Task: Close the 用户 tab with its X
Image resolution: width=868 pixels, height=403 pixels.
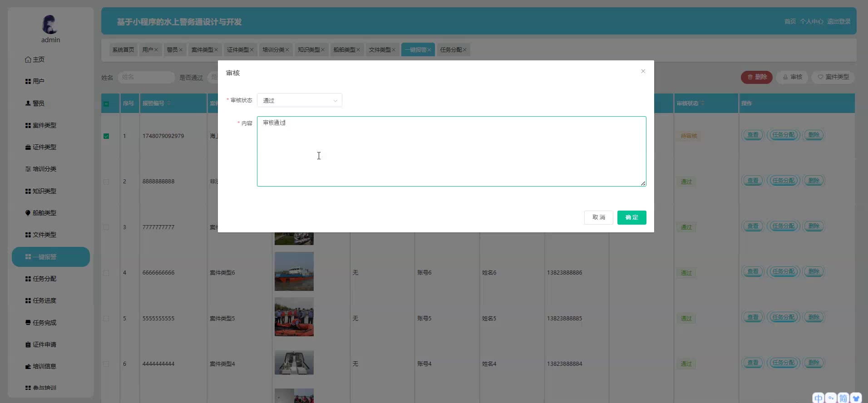Action: click(x=156, y=50)
